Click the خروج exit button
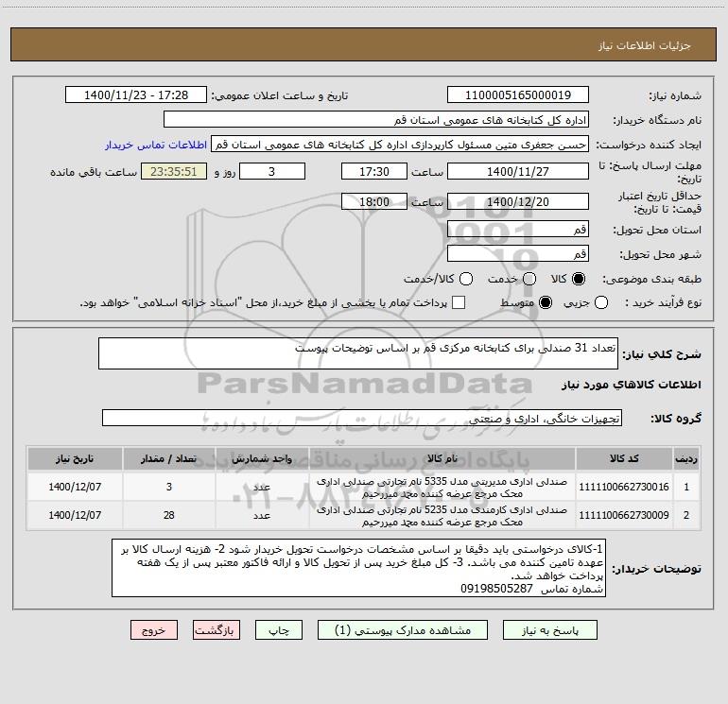728x704 pixels. 154,630
